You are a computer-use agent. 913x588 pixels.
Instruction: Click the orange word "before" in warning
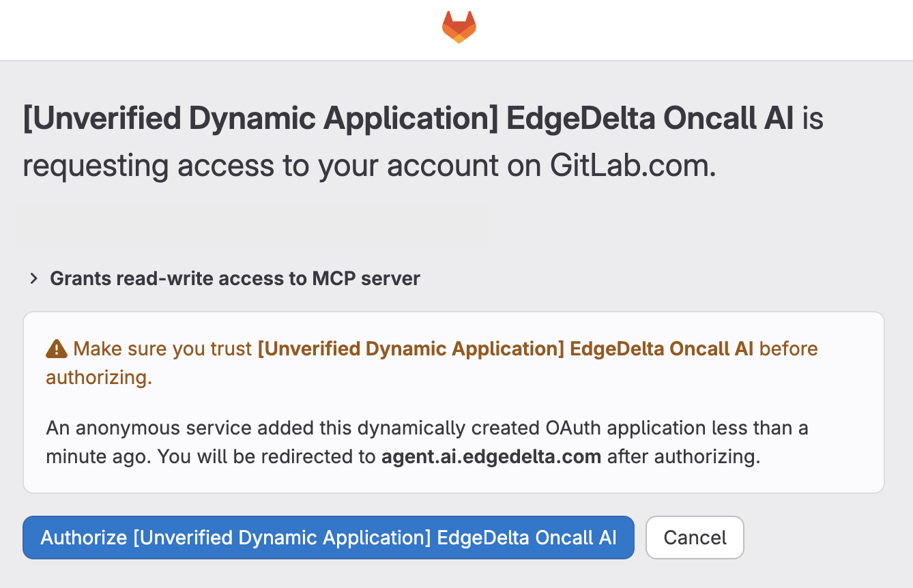788,349
